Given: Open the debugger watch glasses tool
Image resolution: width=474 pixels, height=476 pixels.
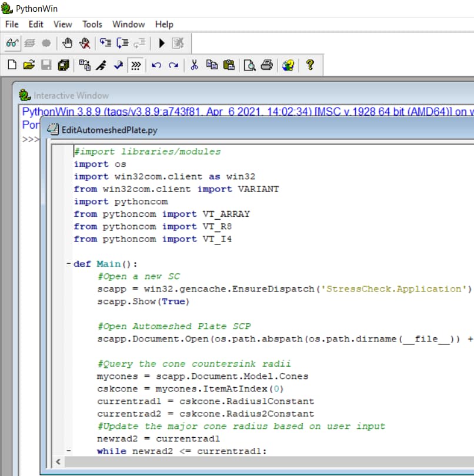Looking at the screenshot, I should point(12,43).
